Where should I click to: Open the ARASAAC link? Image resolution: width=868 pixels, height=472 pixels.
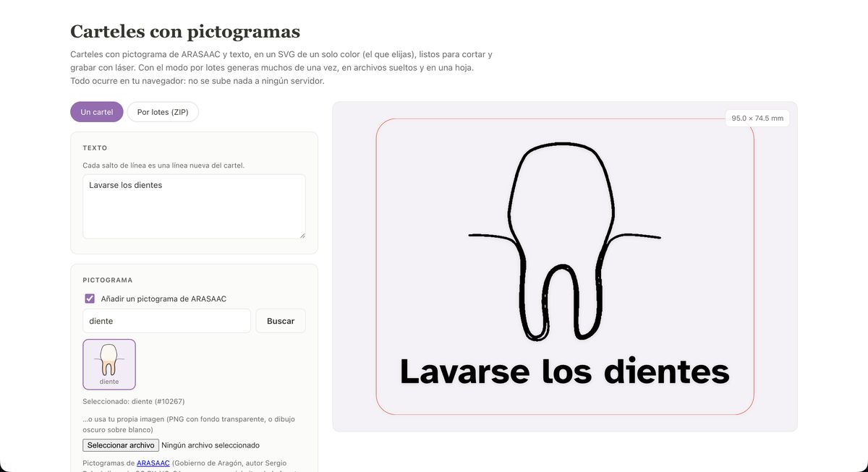click(x=153, y=463)
